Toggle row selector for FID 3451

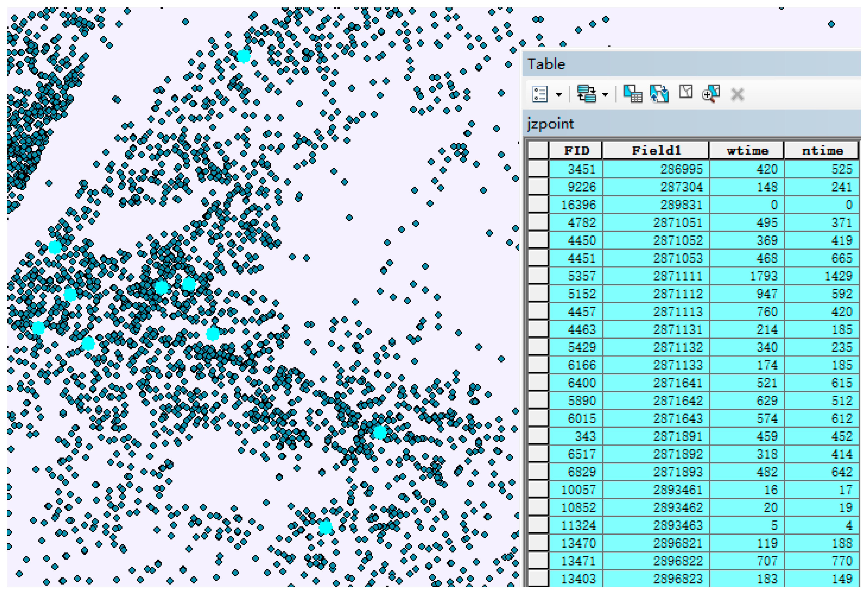(x=538, y=169)
